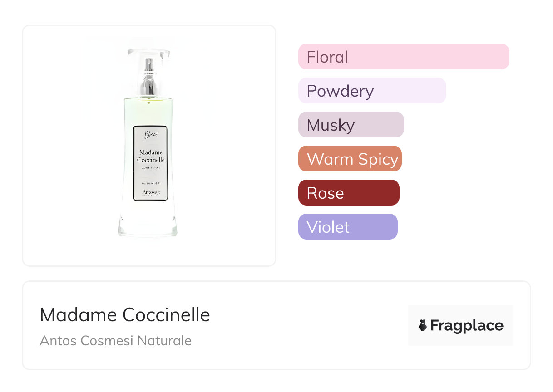Choose the Warm Spicy accord bar

pos(350,159)
